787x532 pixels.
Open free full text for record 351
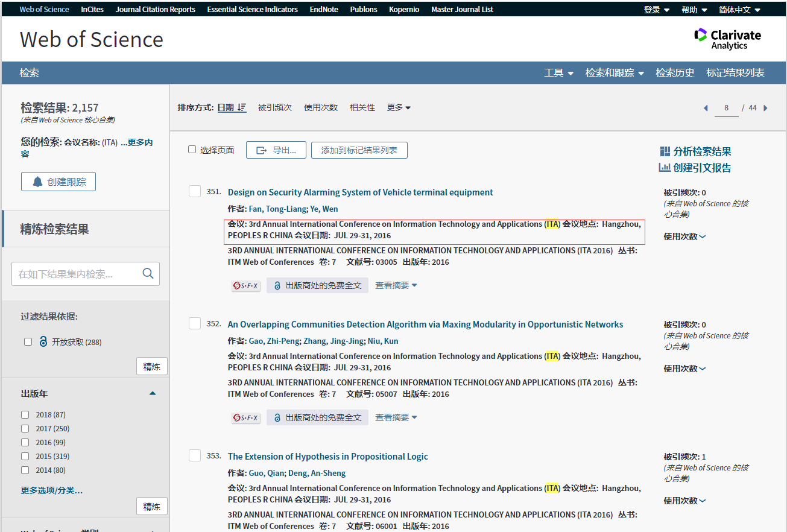[x=318, y=285]
